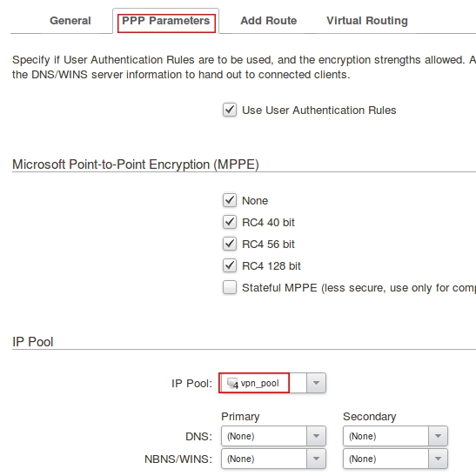
Task: Expand the IP Pool dropdown arrow
Action: 316,383
